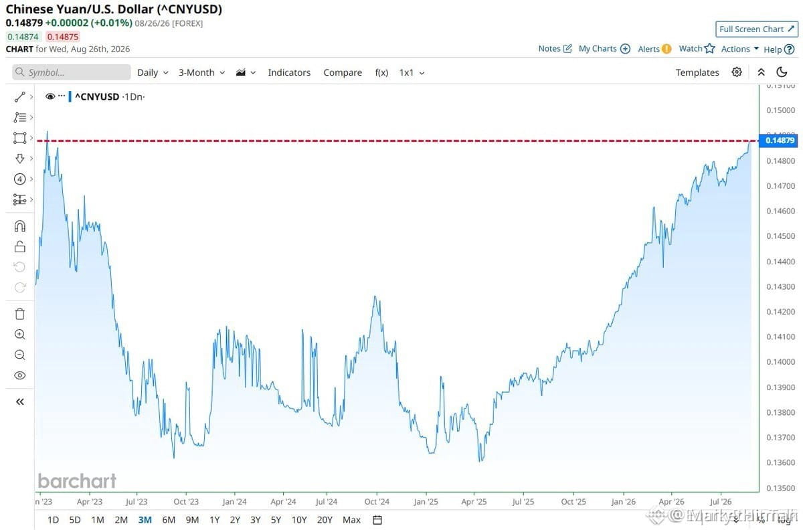Image resolution: width=803 pixels, height=532 pixels.
Task: Click the green 0.14874 bid value
Action: [23, 37]
